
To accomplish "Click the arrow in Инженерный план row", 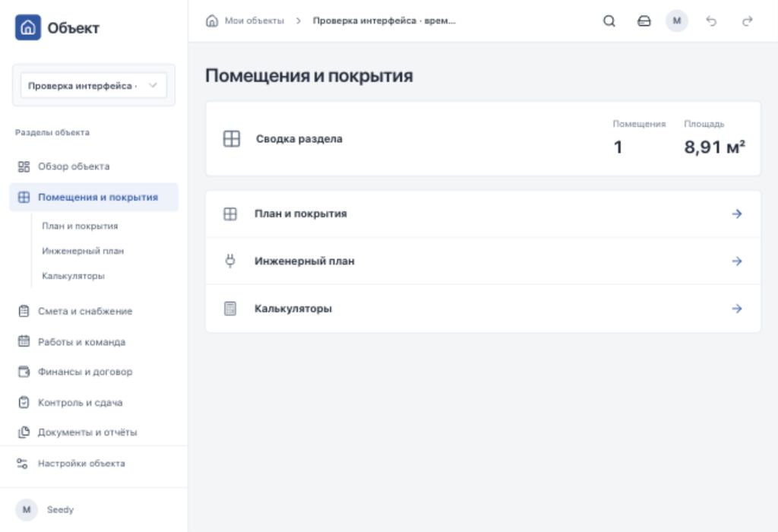I will 737,261.
